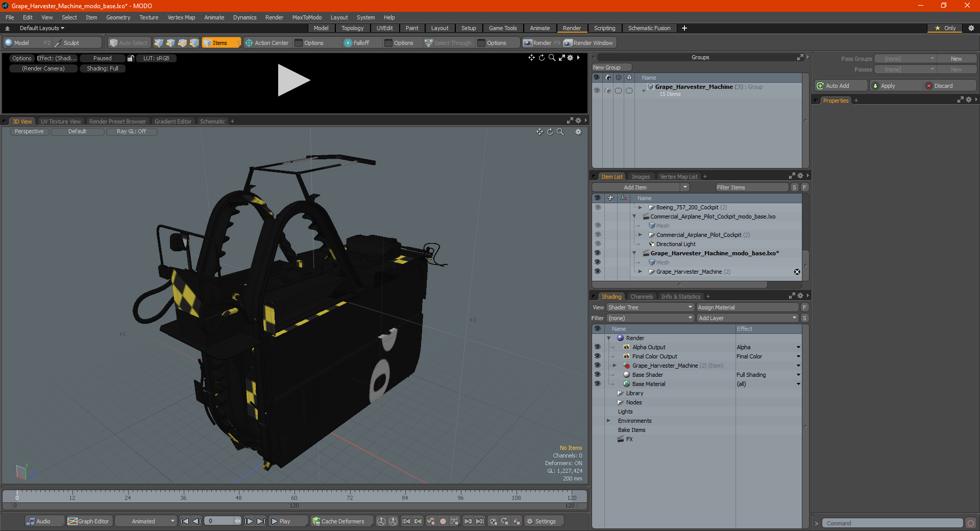
Task: Select Materials selection mode icon
Action: [x=194, y=43]
